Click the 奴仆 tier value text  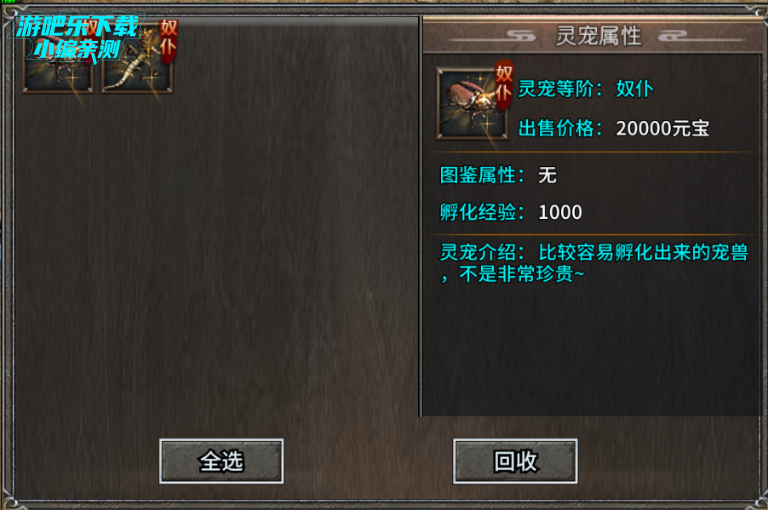[x=635, y=89]
